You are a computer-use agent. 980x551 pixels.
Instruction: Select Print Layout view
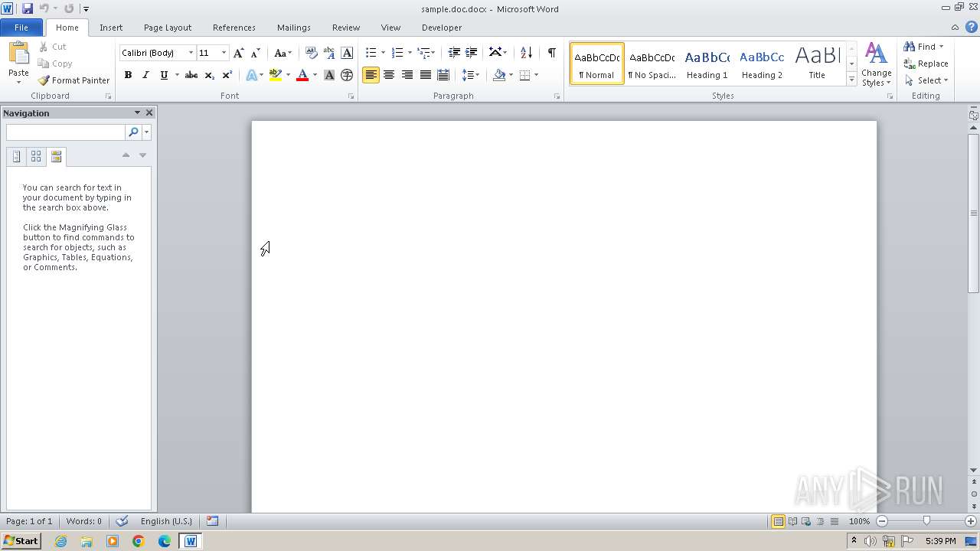tap(778, 521)
